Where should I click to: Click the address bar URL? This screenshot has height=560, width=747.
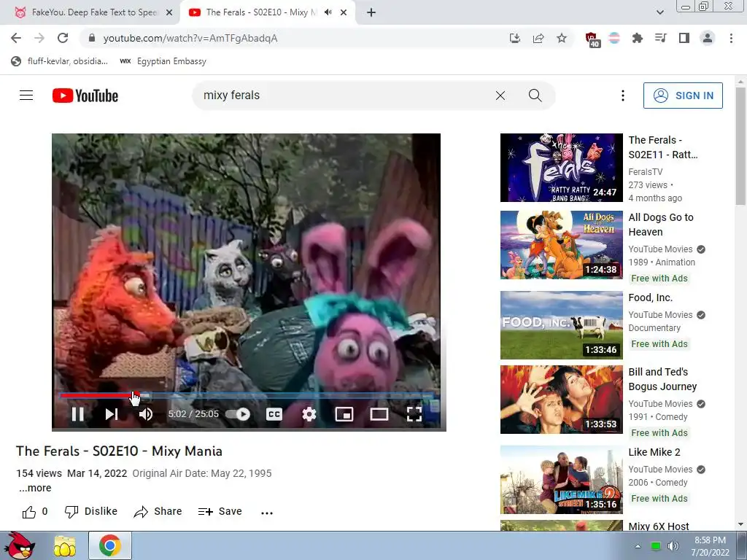(x=190, y=38)
